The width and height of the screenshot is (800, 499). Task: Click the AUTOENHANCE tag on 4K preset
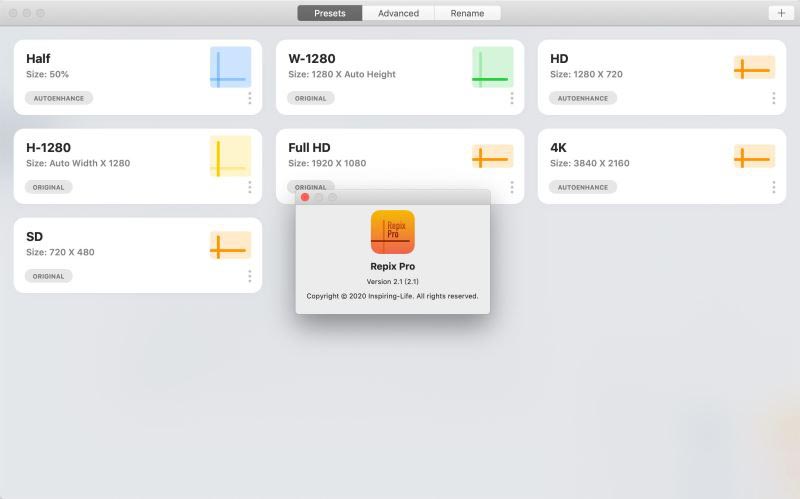(583, 187)
